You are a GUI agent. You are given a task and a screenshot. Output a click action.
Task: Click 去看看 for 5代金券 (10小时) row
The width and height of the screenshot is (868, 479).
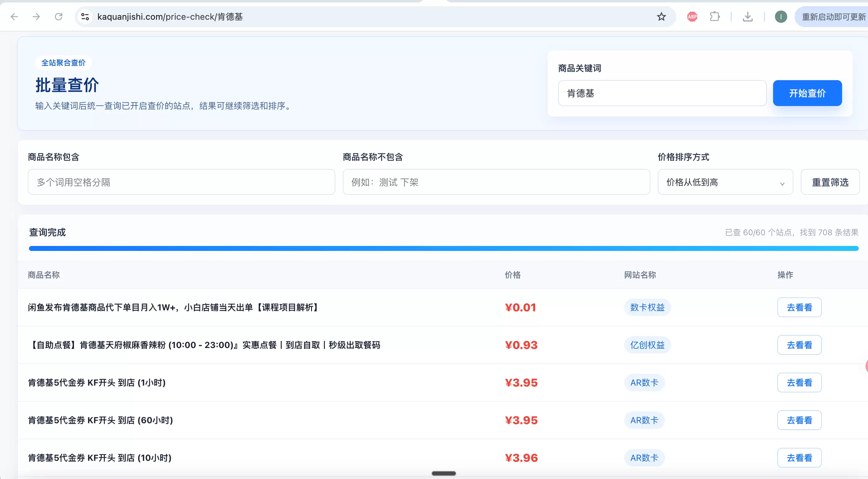[799, 458]
